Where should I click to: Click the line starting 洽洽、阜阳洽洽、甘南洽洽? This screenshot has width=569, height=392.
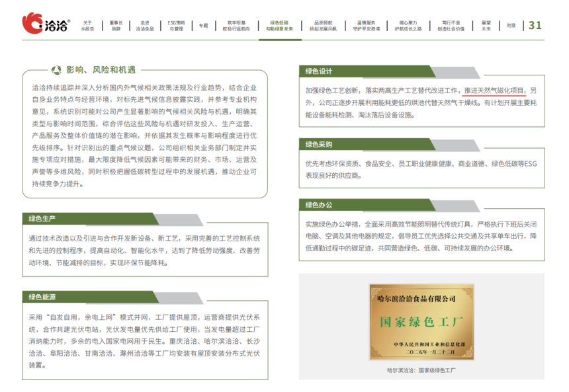(144, 353)
